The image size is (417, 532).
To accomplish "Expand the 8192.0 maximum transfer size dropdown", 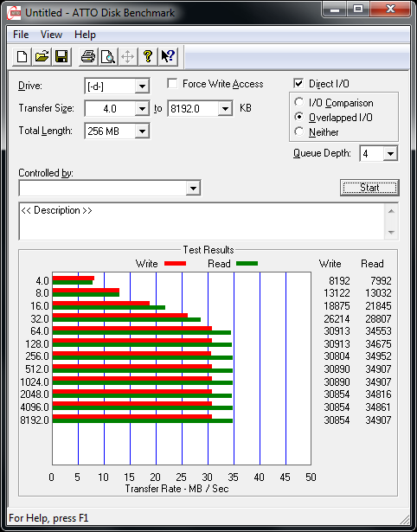I will point(225,109).
